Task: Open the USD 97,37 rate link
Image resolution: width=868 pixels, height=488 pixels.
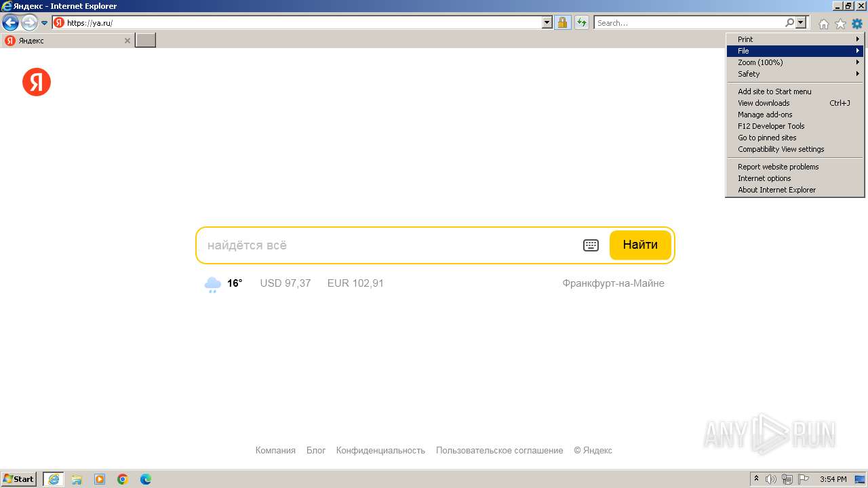Action: coord(285,283)
